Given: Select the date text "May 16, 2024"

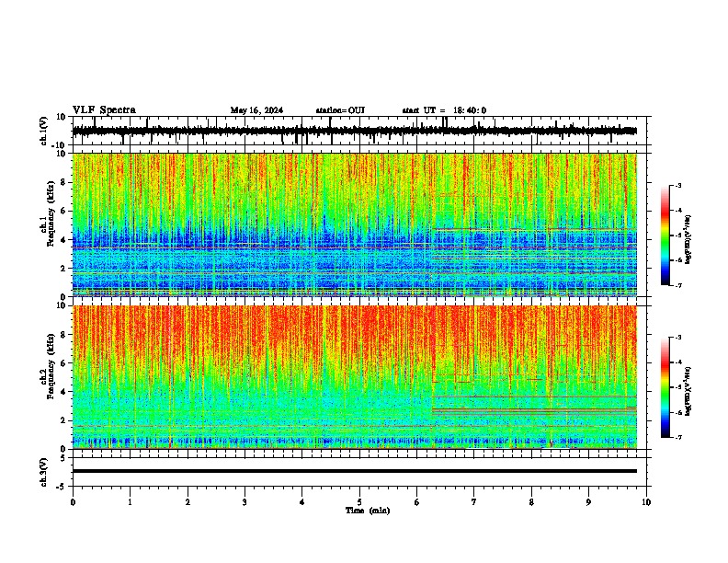Looking at the screenshot, I should (256, 110).
